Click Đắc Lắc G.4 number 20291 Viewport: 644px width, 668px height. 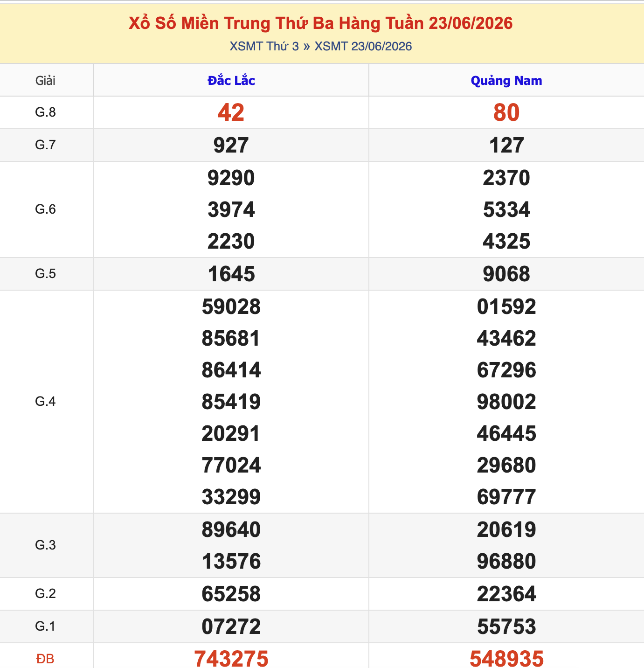click(231, 433)
